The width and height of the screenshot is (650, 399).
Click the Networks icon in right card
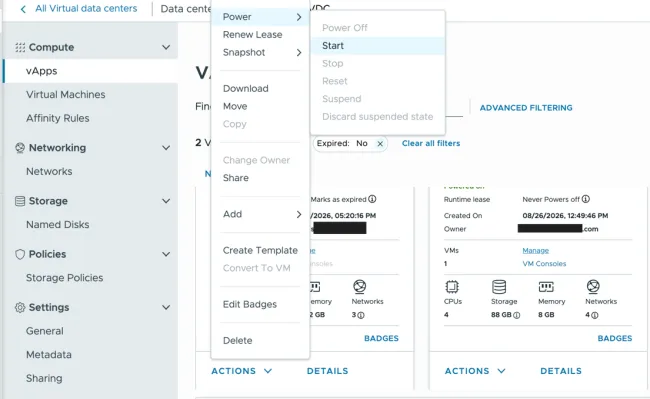click(593, 286)
